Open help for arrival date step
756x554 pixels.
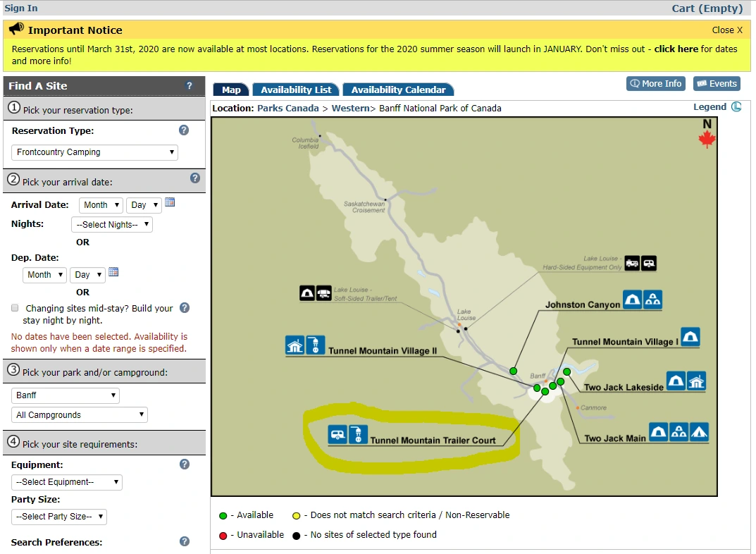[x=194, y=178]
